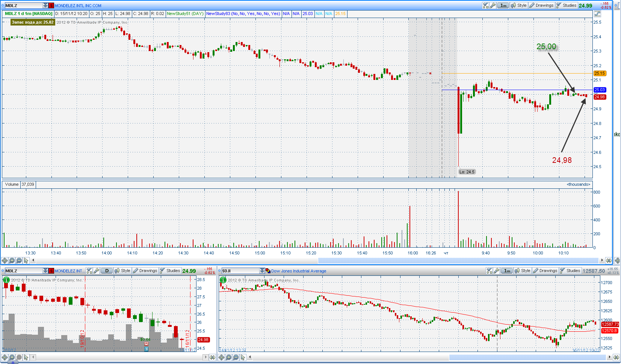Open wrench settings in $DJI chart

coord(496,271)
